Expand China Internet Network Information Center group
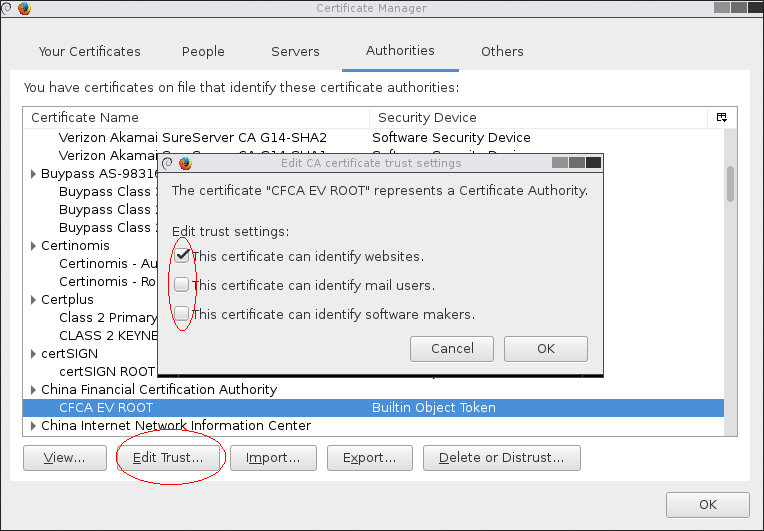Viewport: 764px width, 531px height. coord(33,426)
